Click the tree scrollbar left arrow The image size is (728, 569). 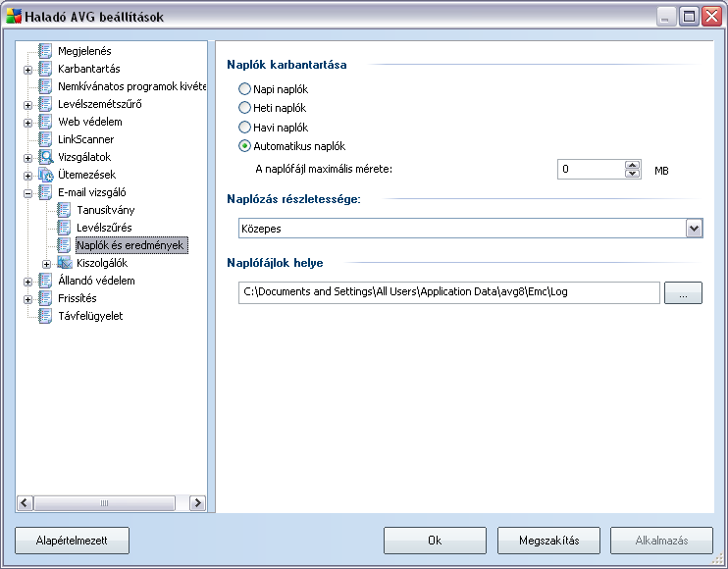(25, 503)
